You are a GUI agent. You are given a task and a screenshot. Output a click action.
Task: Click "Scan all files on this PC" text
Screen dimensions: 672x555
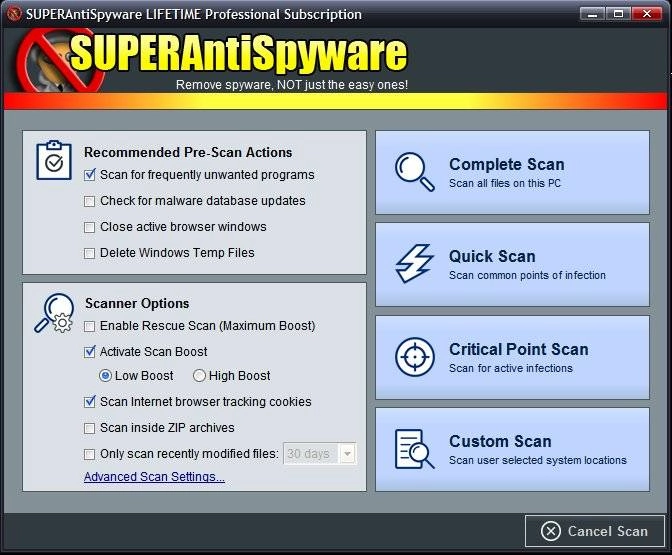click(x=505, y=183)
